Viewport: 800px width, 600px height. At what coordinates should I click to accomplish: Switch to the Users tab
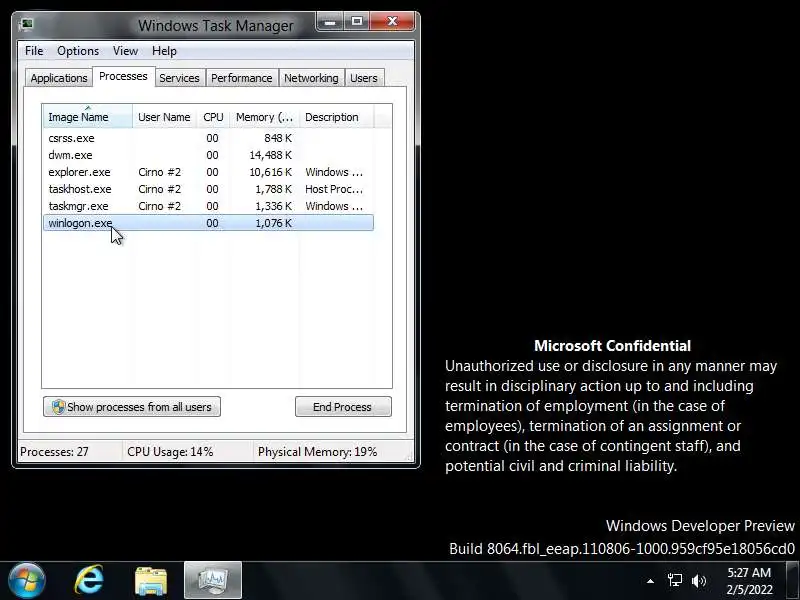point(364,78)
